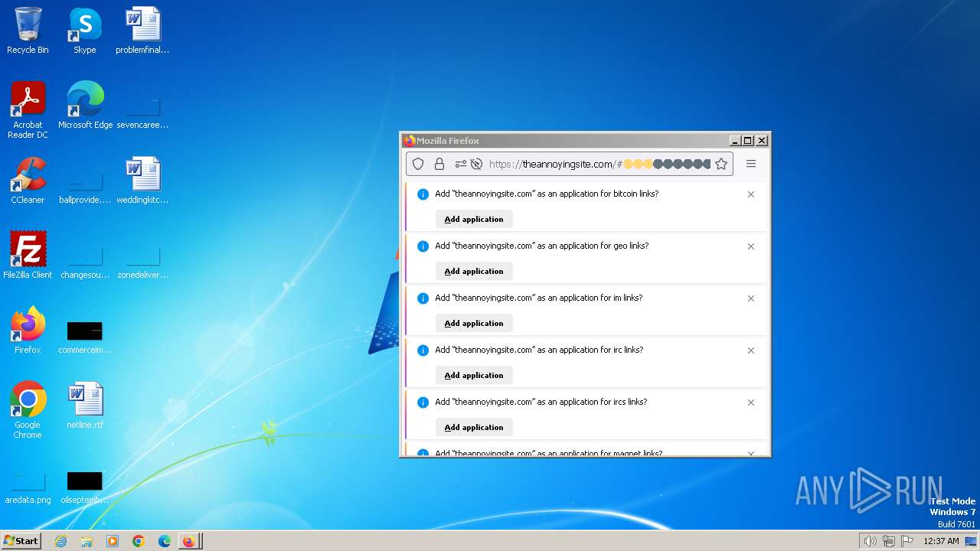Open the Recycle Bin desktop icon
Viewport: 980px width, 551px height.
pyautogui.click(x=28, y=31)
